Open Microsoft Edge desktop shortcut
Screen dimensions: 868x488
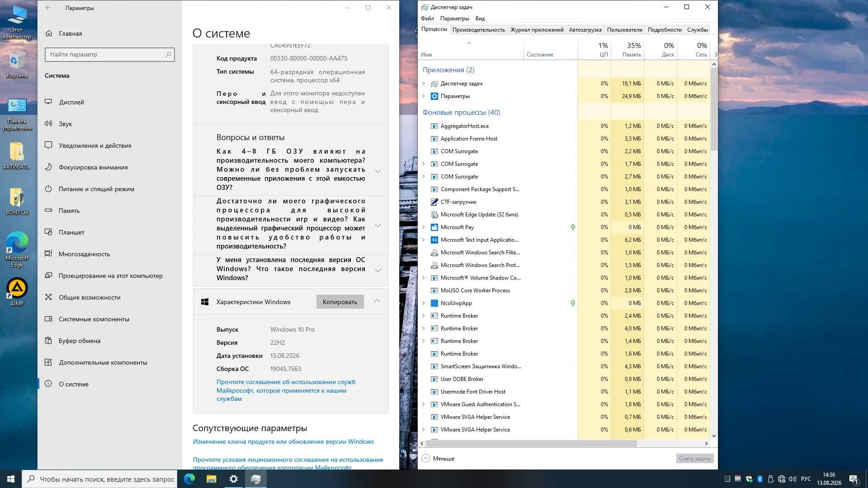pos(17,249)
